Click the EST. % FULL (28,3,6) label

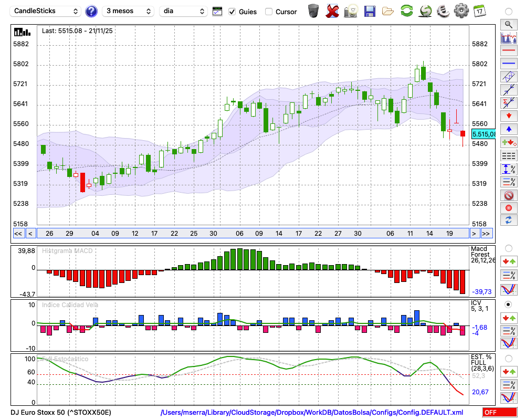point(482,363)
